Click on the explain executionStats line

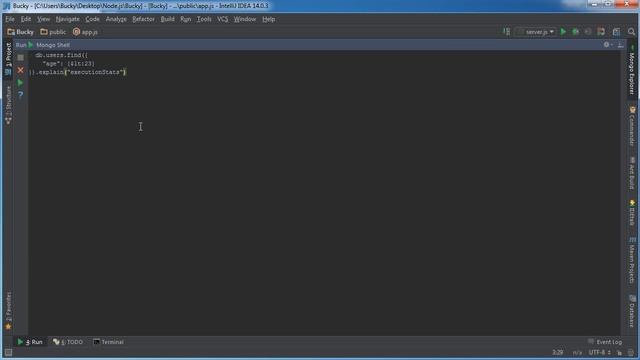[78, 72]
